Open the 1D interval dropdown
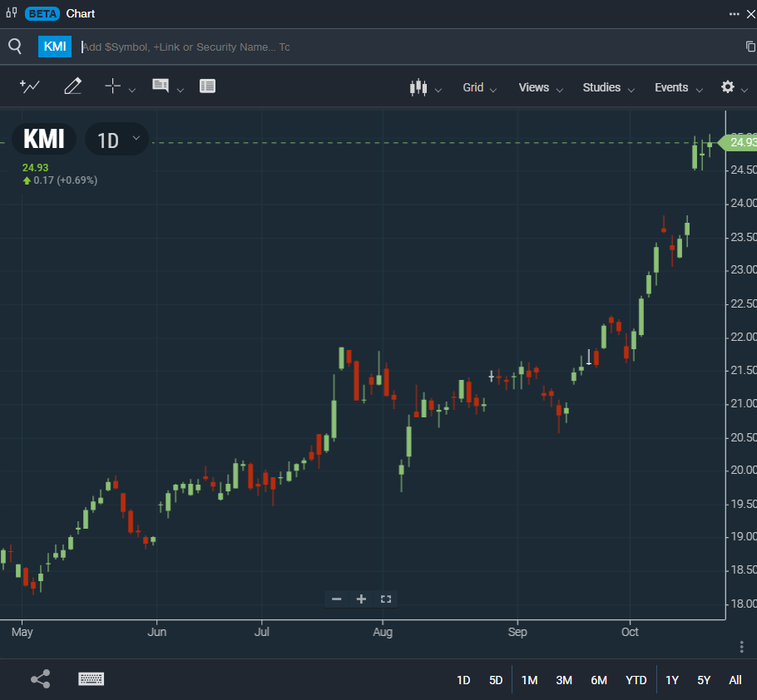Viewport: 757px width, 700px height. coord(116,140)
